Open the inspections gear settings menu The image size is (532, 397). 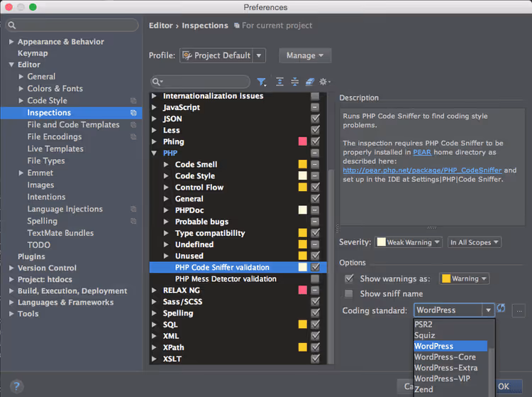pos(324,82)
